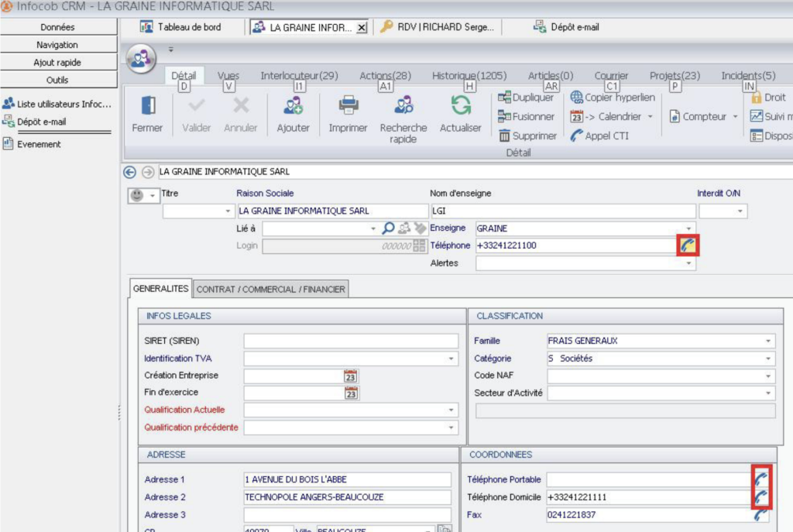793x532 pixels.
Task: Click the Adresse 1 input field
Action: point(347,480)
